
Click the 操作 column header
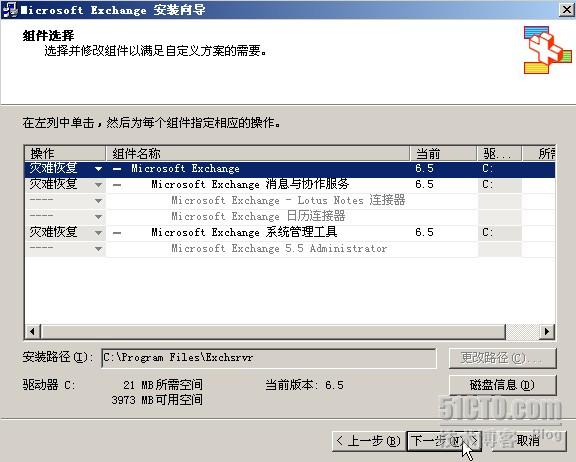coord(65,153)
